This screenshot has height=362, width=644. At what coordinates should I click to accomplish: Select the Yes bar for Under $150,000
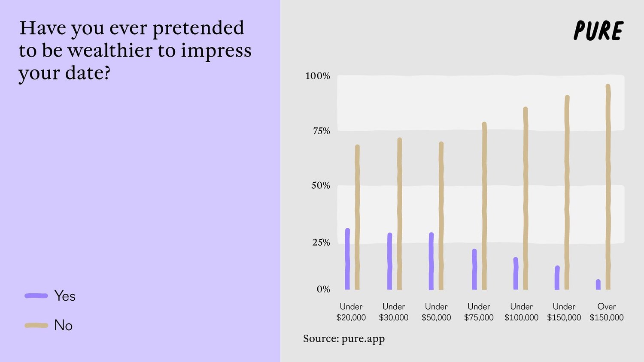[557, 278]
